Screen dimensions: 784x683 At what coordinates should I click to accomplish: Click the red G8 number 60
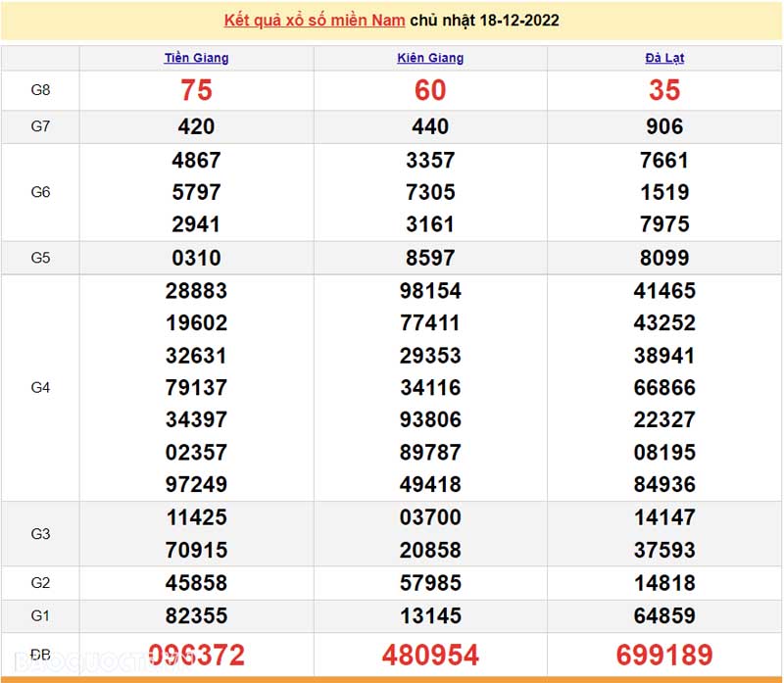[x=430, y=90]
